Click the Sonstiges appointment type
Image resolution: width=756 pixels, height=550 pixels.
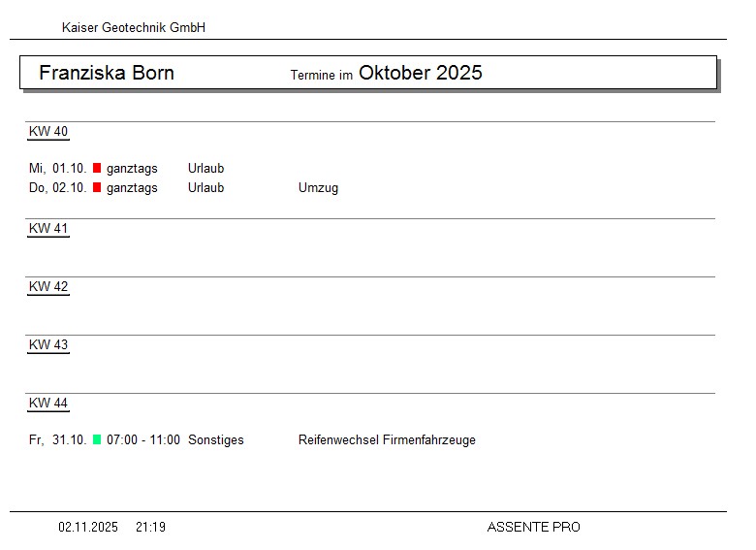(x=216, y=439)
